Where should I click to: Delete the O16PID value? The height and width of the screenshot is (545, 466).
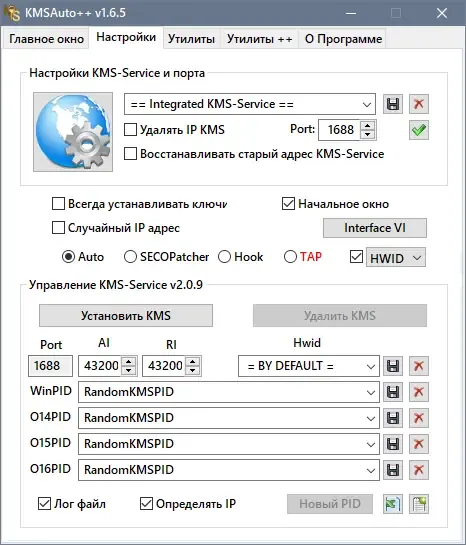tap(419, 470)
